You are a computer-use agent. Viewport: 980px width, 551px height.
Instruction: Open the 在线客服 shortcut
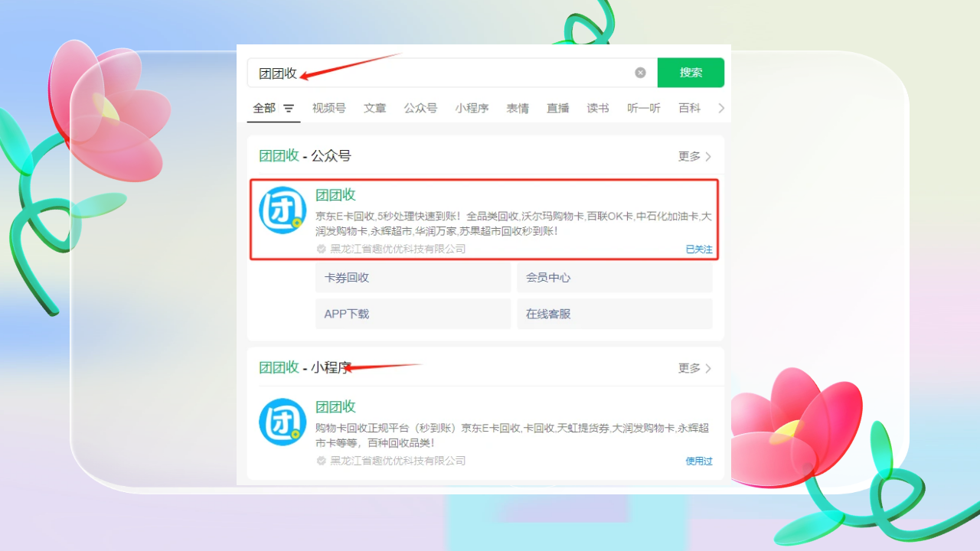pos(615,314)
